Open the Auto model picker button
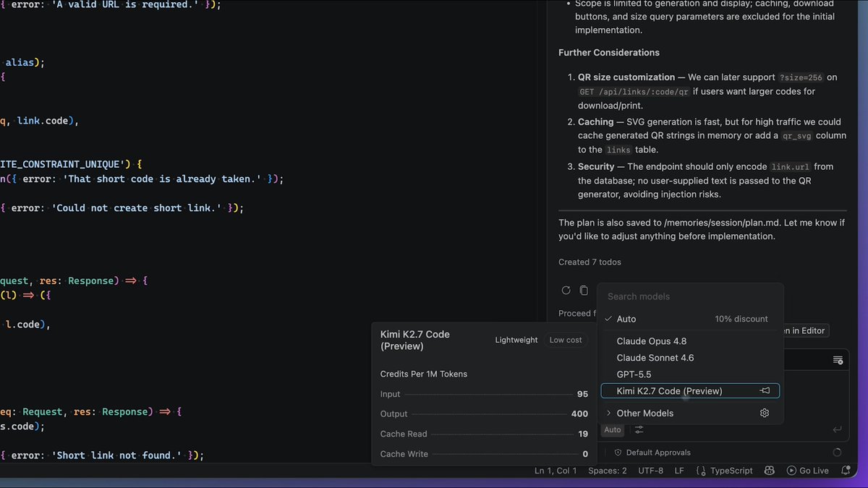Image resolution: width=868 pixels, height=488 pixels. 613,429
